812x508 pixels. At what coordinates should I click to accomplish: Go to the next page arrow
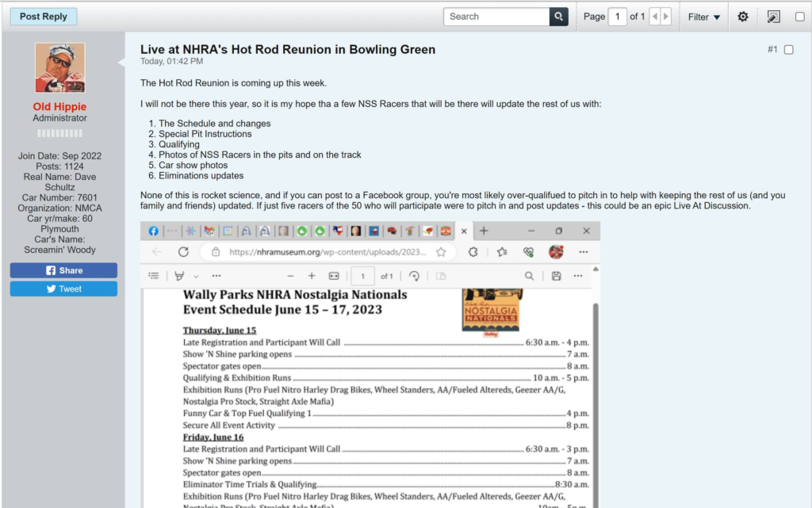(666, 17)
